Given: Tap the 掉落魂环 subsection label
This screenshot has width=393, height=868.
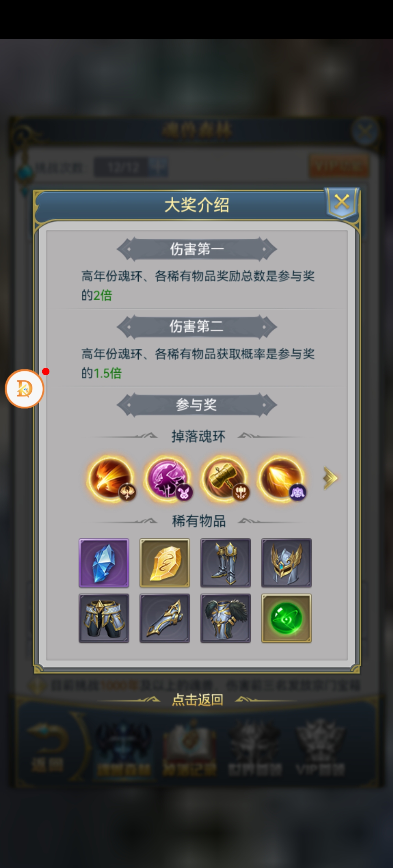Looking at the screenshot, I should 198,436.
